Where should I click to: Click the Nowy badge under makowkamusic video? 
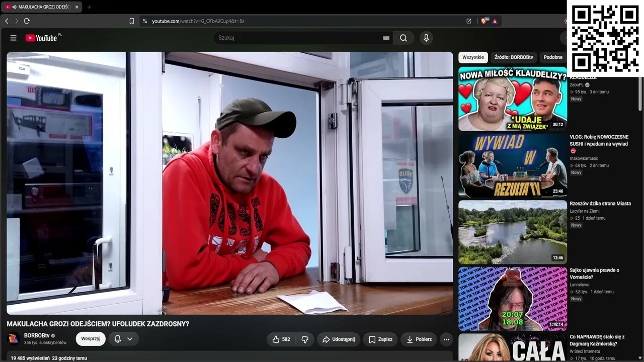click(576, 172)
